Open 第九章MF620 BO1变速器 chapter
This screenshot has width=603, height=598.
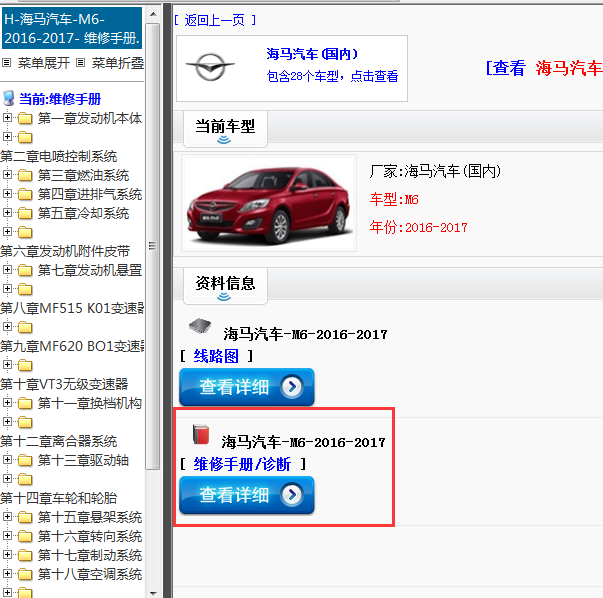(x=72, y=346)
